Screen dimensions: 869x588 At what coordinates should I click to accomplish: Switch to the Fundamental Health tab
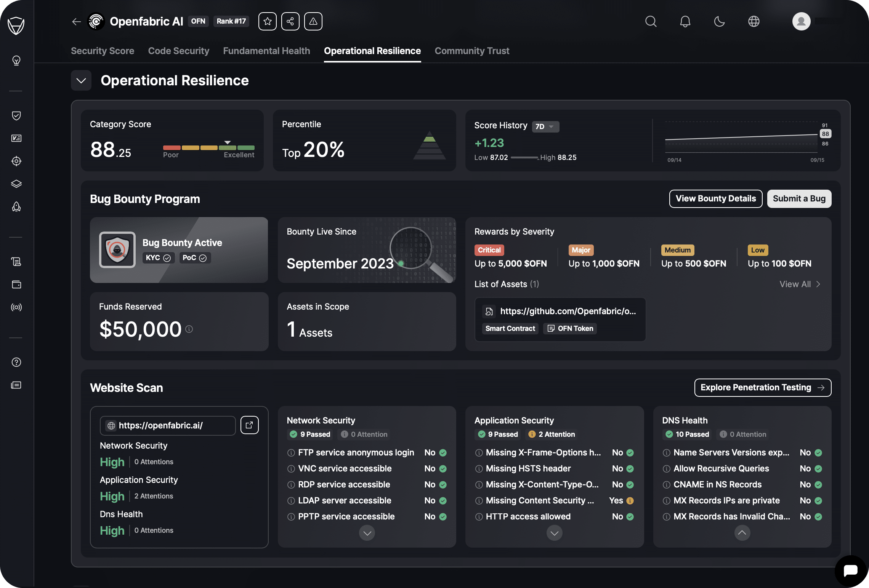coord(266,51)
